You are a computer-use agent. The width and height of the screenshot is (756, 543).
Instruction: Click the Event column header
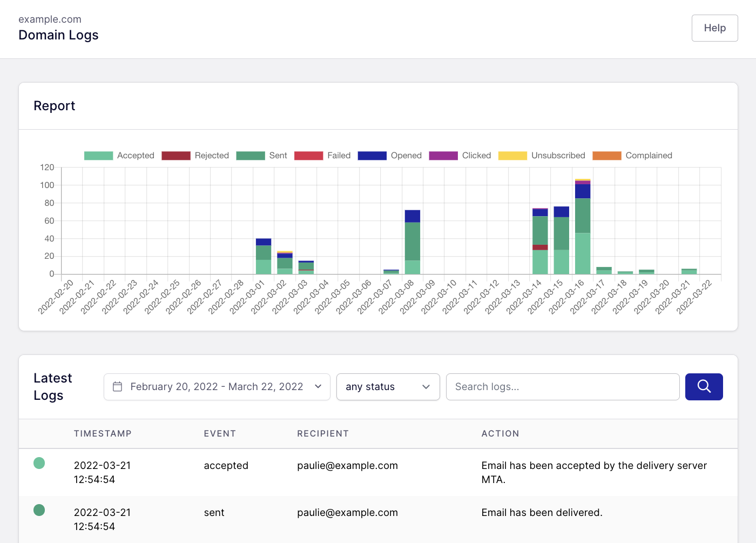[x=220, y=434]
